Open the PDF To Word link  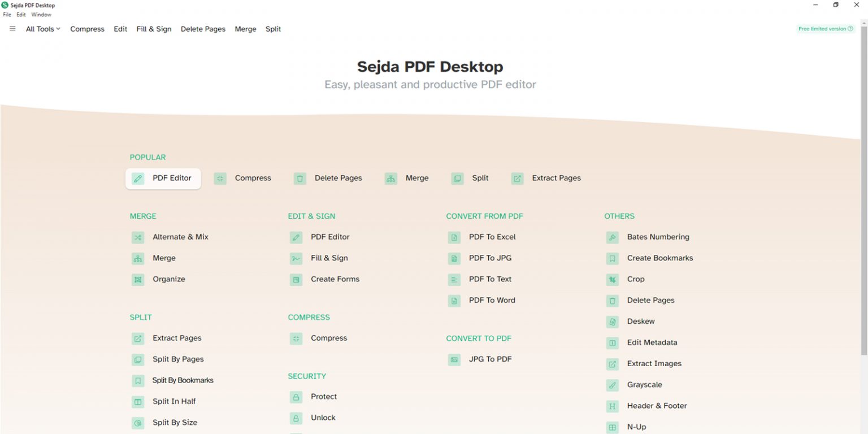click(492, 301)
